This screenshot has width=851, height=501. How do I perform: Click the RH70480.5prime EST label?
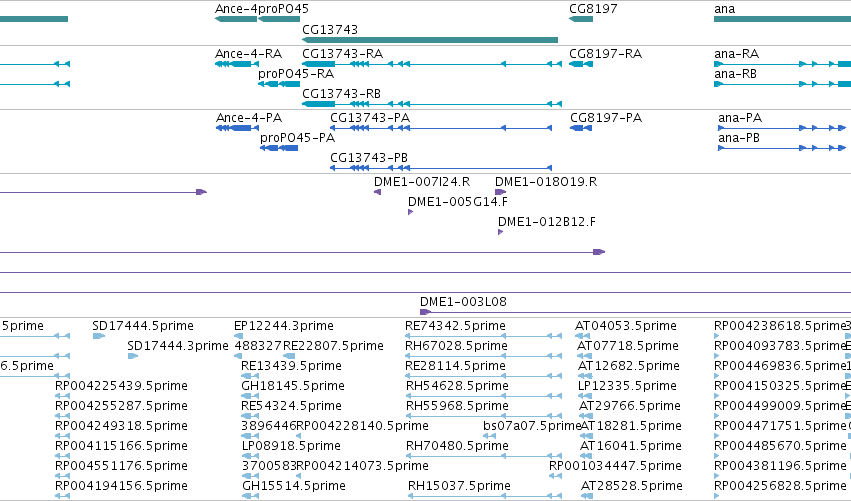pos(458,446)
